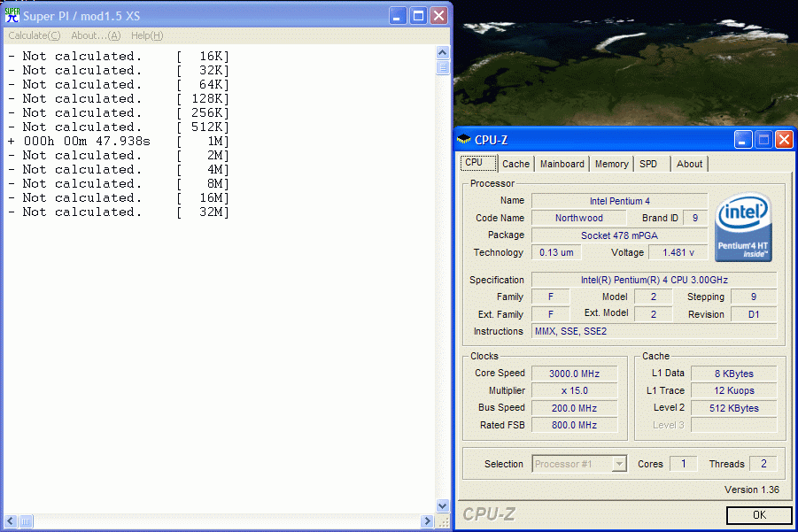Click the Brand ID value '9'

pyautogui.click(x=695, y=218)
